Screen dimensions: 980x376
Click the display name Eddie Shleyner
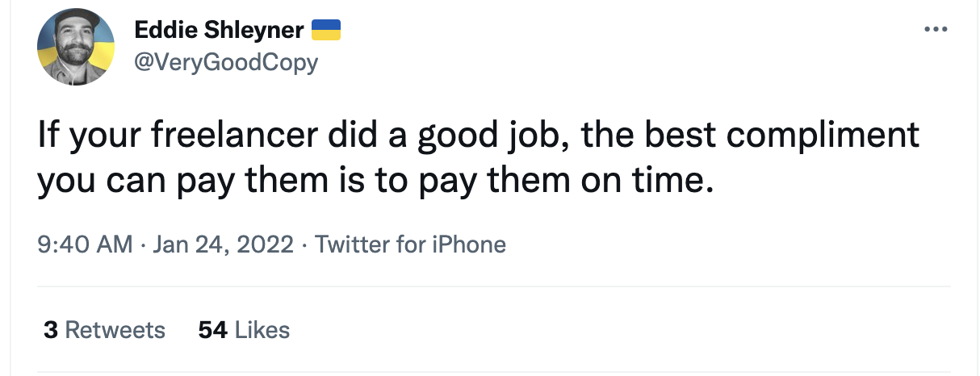(x=219, y=31)
